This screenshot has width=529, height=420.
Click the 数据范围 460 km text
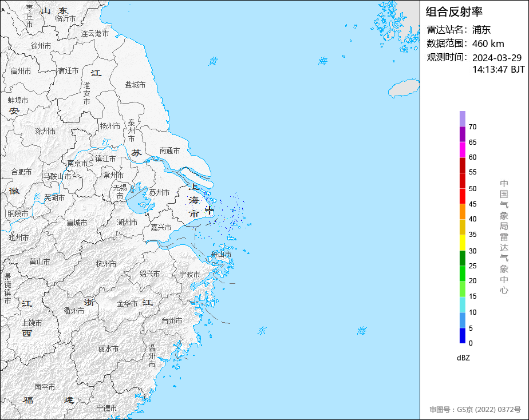coord(465,43)
